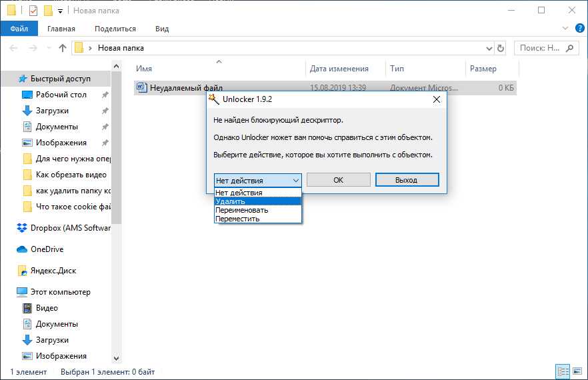This screenshot has width=588, height=380.
Task: Open Изображения under Этот компьютер
Action: tap(61, 356)
